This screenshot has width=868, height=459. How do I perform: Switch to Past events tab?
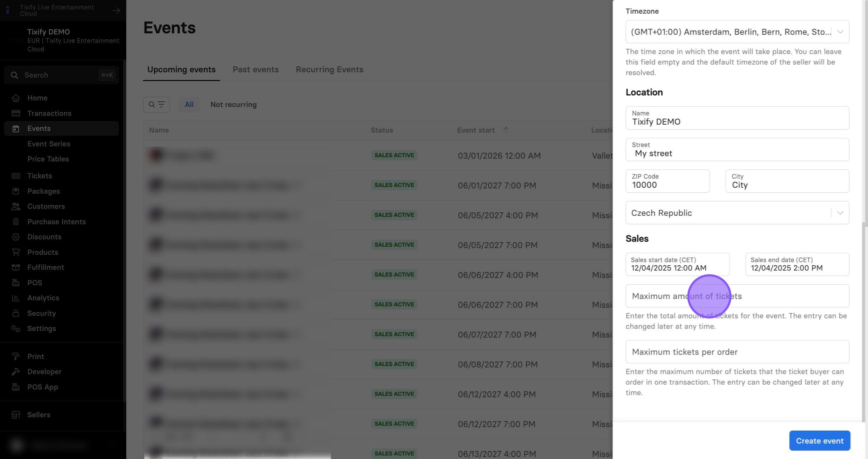pyautogui.click(x=256, y=69)
